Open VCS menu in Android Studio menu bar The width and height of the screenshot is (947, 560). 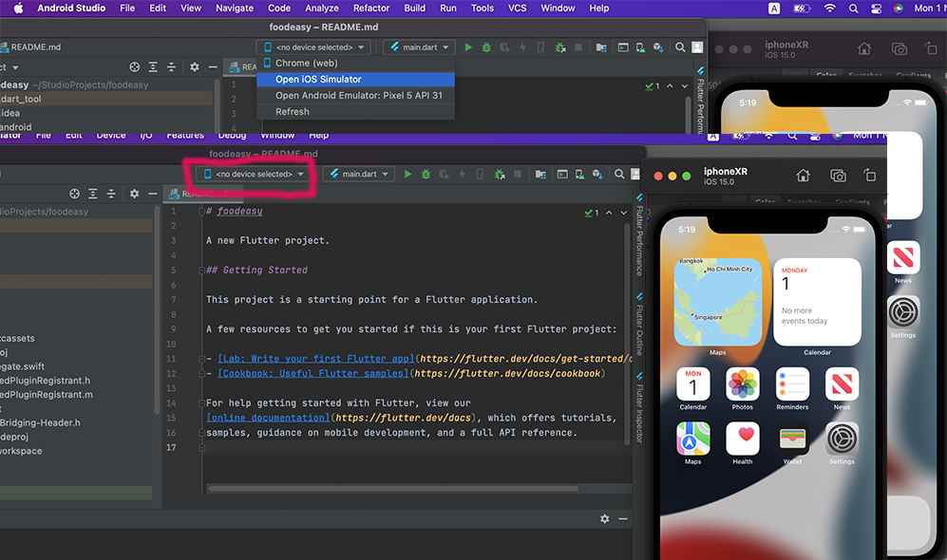pos(517,8)
